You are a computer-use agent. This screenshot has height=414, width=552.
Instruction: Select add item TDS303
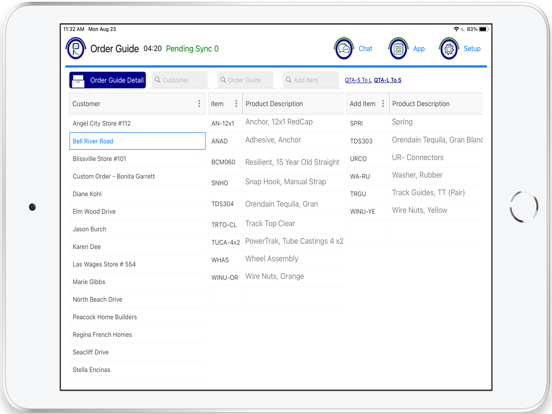click(x=361, y=141)
